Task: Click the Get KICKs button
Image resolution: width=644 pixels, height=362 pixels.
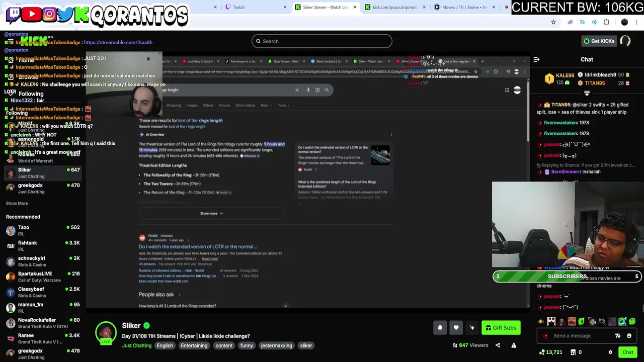Action: [599, 41]
